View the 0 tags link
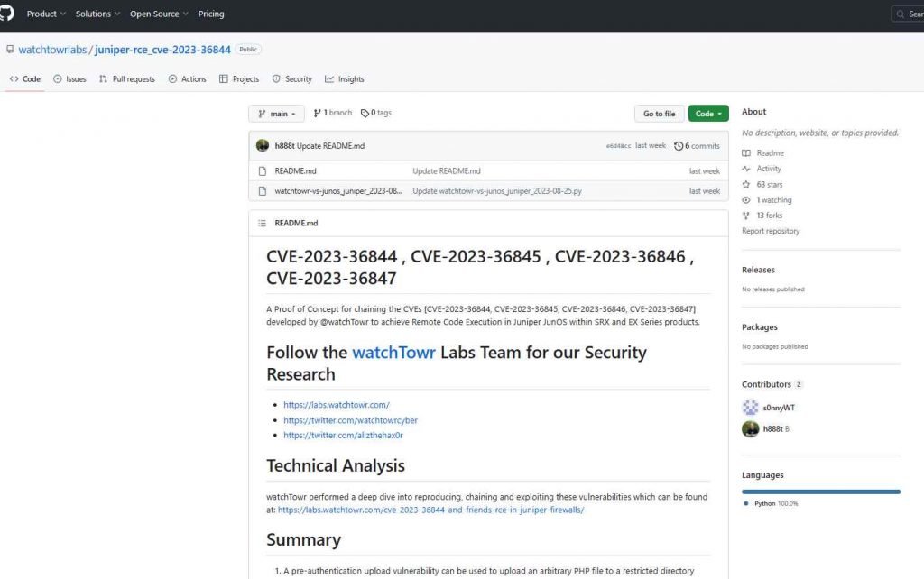Screen dimensions: 924x579 [376, 113]
